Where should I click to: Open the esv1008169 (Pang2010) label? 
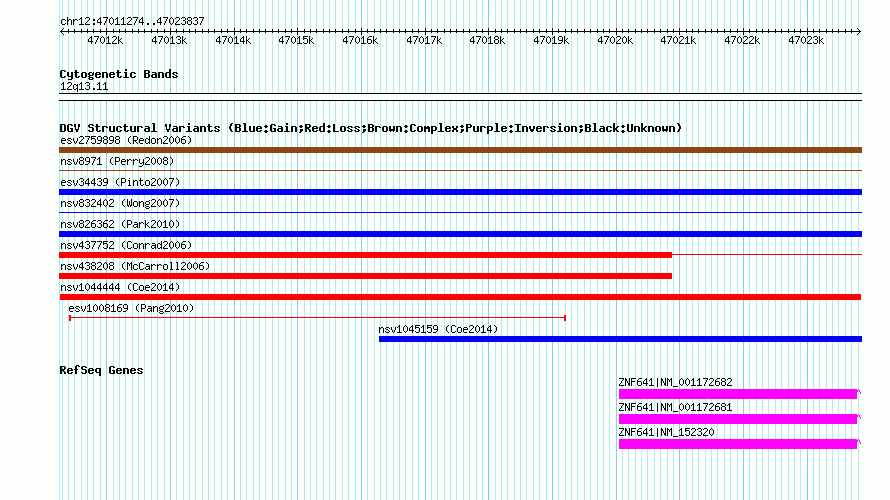click(x=131, y=308)
